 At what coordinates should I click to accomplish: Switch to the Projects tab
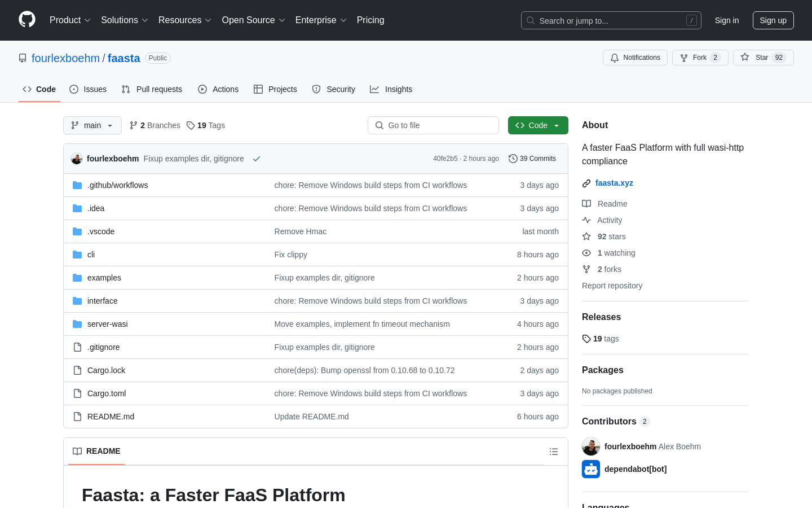tap(275, 89)
